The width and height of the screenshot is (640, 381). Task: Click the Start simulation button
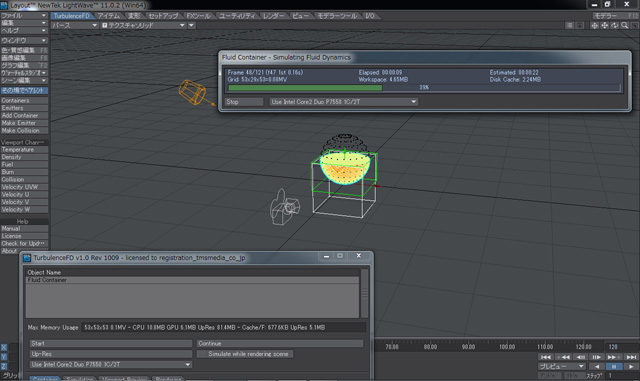point(111,343)
